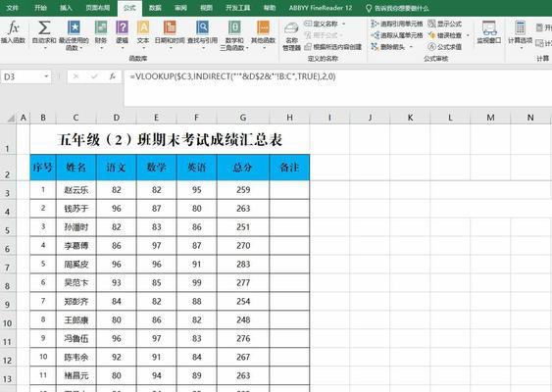Click the 总分 header cell
The width and height of the screenshot is (552, 392).
pos(243,168)
